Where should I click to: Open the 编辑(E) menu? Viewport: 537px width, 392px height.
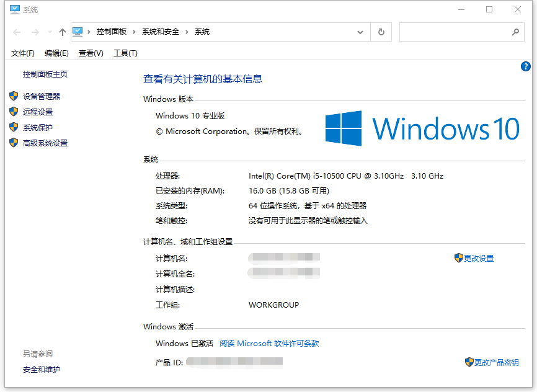click(56, 53)
